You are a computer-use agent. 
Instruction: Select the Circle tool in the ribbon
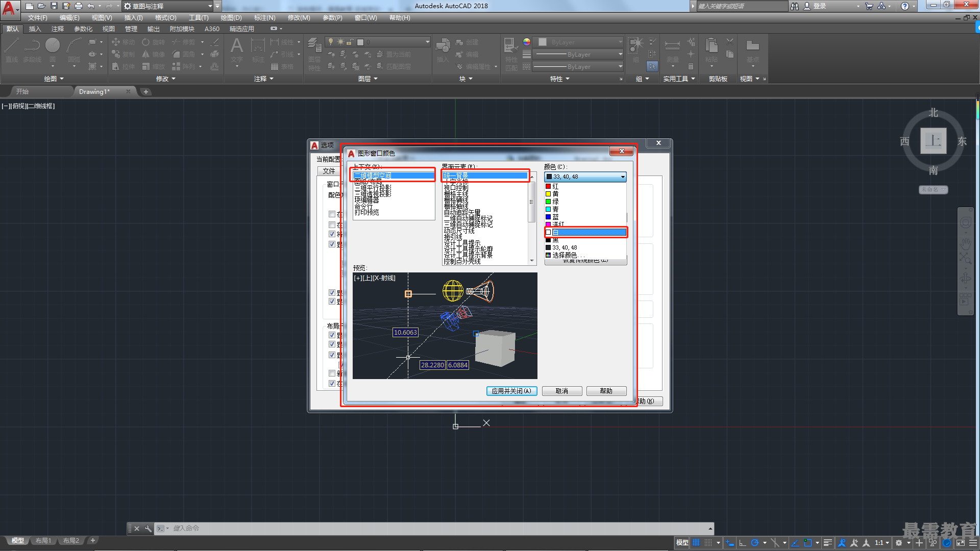[x=53, y=49]
